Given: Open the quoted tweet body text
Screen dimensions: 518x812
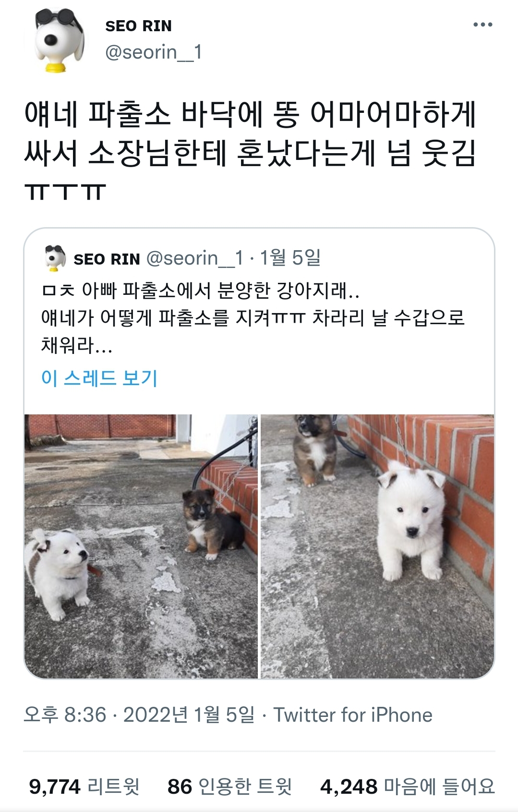Looking at the screenshot, I should tap(253, 317).
